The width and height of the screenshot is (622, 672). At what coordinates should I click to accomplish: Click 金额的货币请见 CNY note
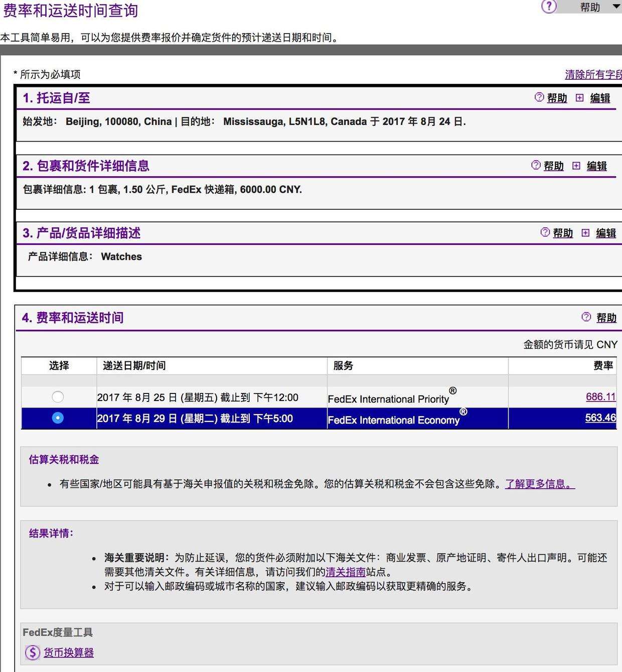[x=570, y=344]
